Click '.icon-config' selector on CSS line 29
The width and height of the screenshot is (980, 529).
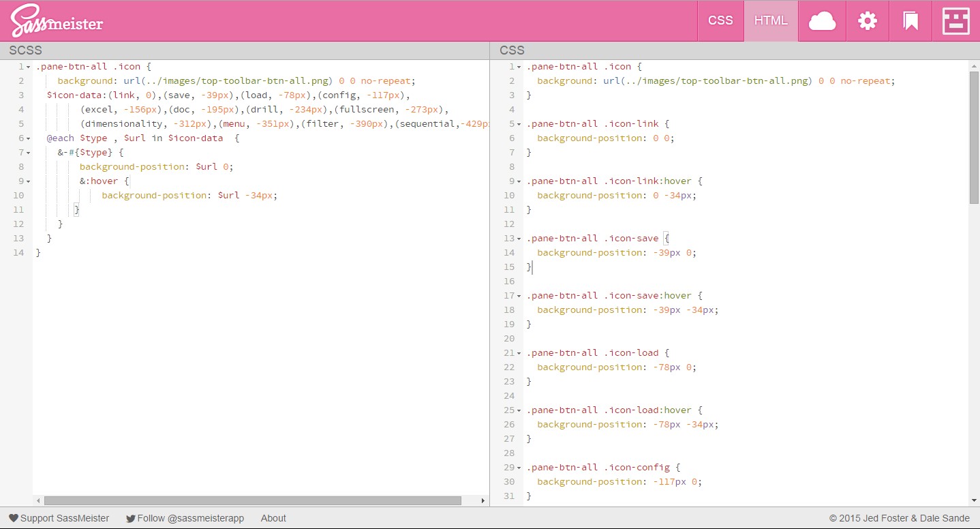[x=637, y=468]
